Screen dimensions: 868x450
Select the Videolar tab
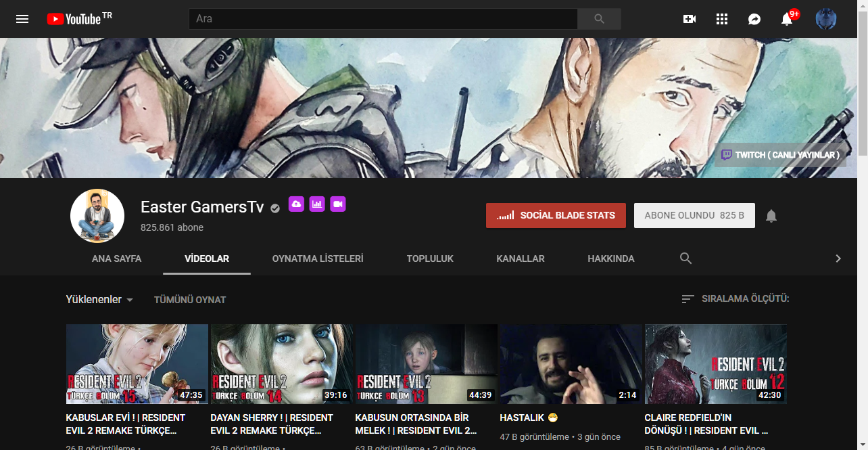click(x=207, y=258)
